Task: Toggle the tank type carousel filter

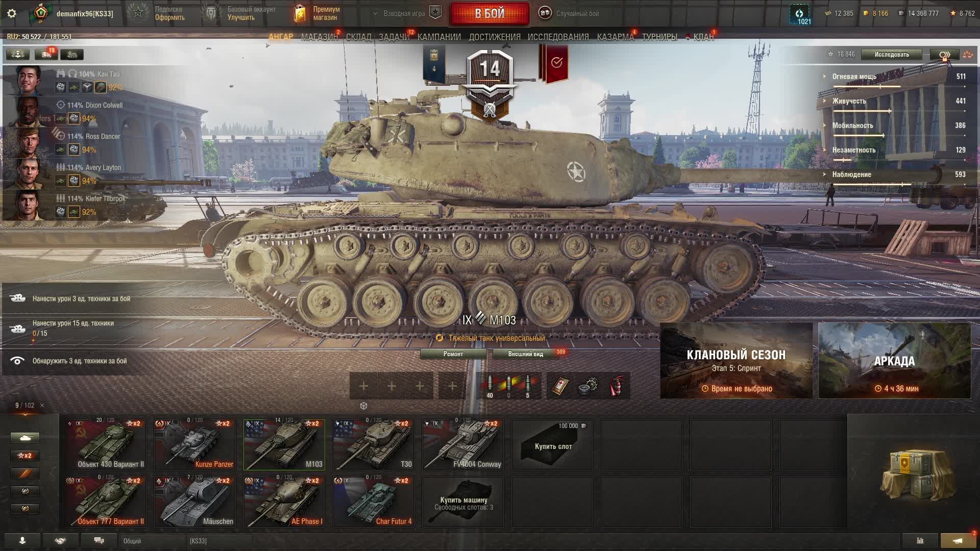Action: pos(24,438)
